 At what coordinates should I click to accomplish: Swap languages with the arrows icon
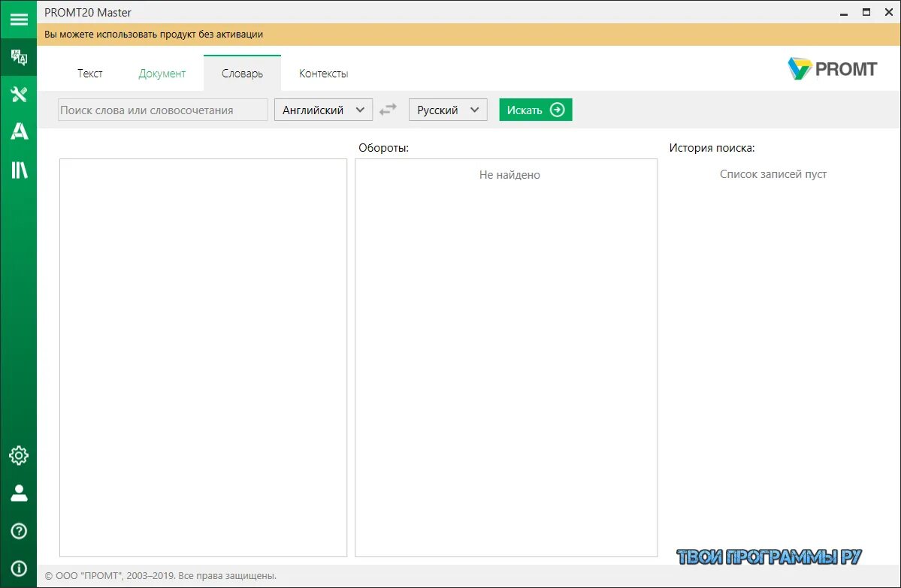click(x=389, y=109)
